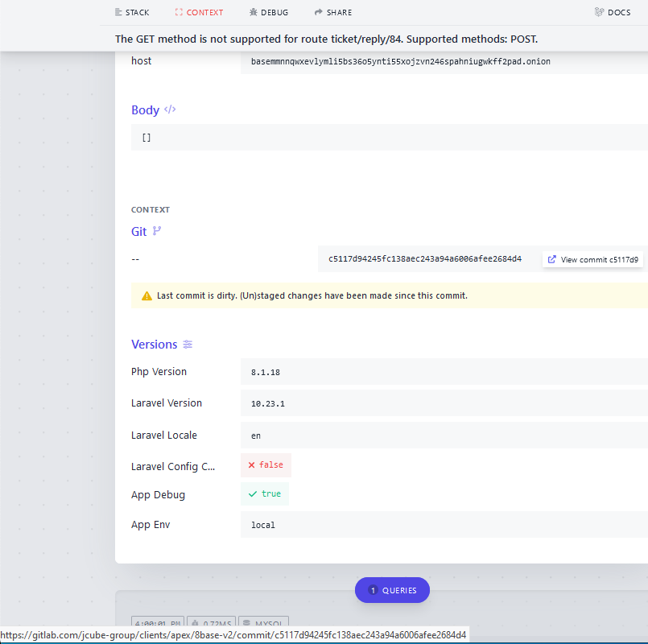The height and width of the screenshot is (644, 648).
Task: Click the Laravel Version label
Action: pyautogui.click(x=167, y=403)
